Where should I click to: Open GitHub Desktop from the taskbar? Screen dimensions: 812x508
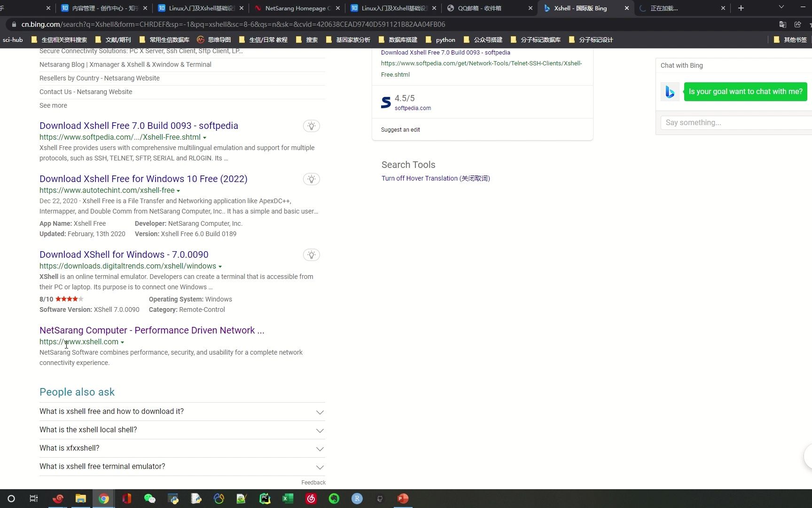(x=380, y=499)
